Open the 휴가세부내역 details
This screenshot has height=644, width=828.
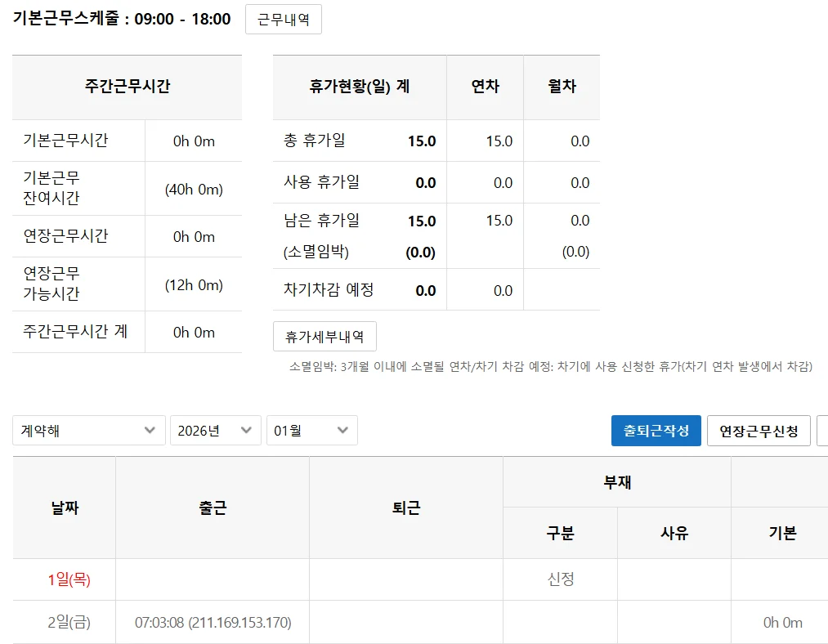pyautogui.click(x=324, y=336)
